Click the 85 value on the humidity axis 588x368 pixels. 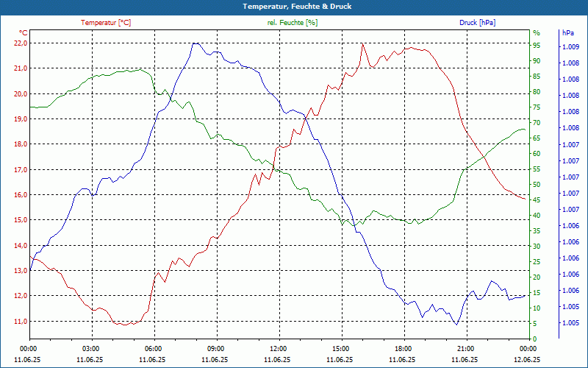[x=537, y=77]
